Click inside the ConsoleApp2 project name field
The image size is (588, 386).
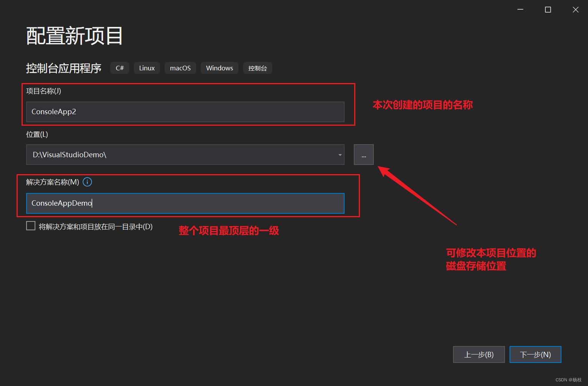point(185,112)
